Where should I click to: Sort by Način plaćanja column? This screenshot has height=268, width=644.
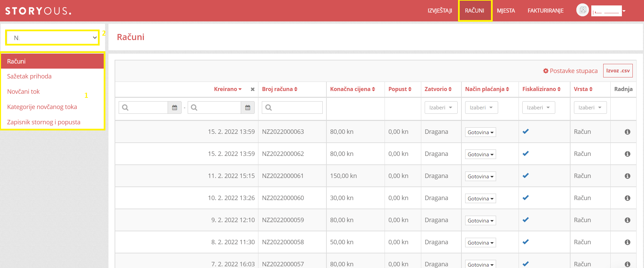[487, 89]
